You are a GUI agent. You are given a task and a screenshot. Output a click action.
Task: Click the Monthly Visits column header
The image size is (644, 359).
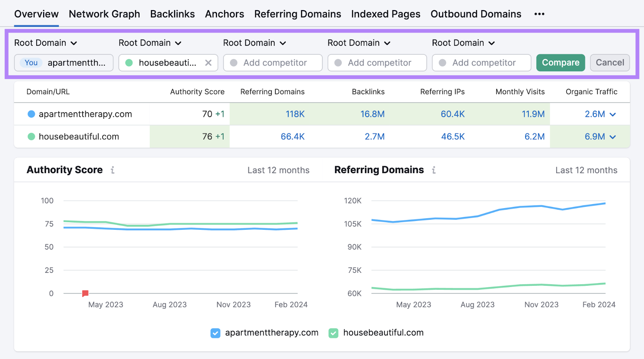[x=520, y=92]
